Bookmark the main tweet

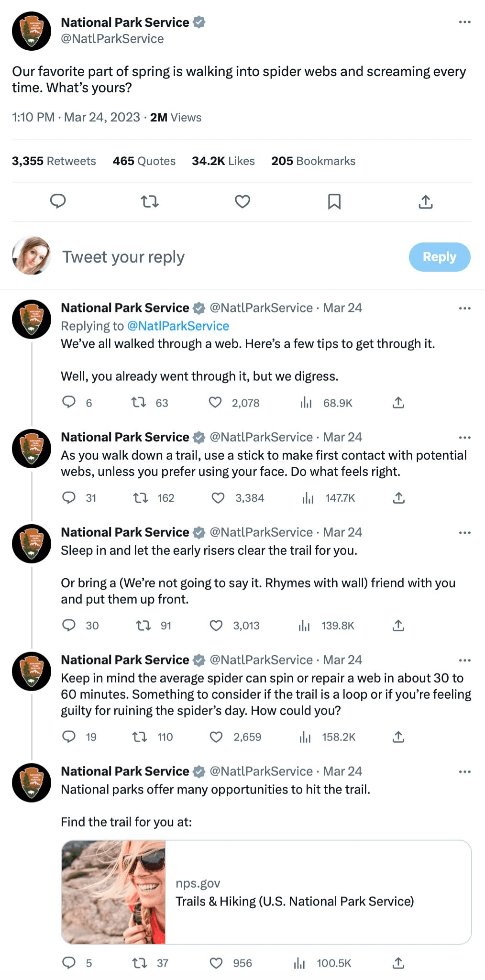pos(334,201)
